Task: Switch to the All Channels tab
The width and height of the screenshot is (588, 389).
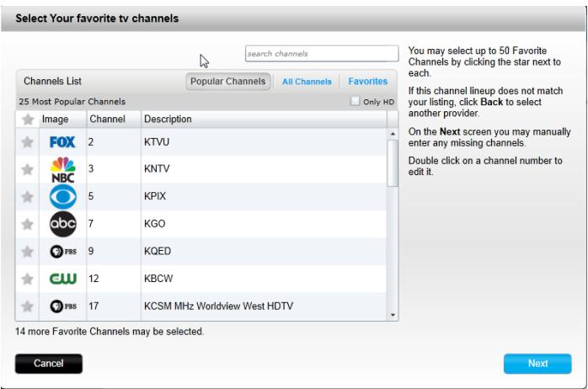Action: click(307, 82)
